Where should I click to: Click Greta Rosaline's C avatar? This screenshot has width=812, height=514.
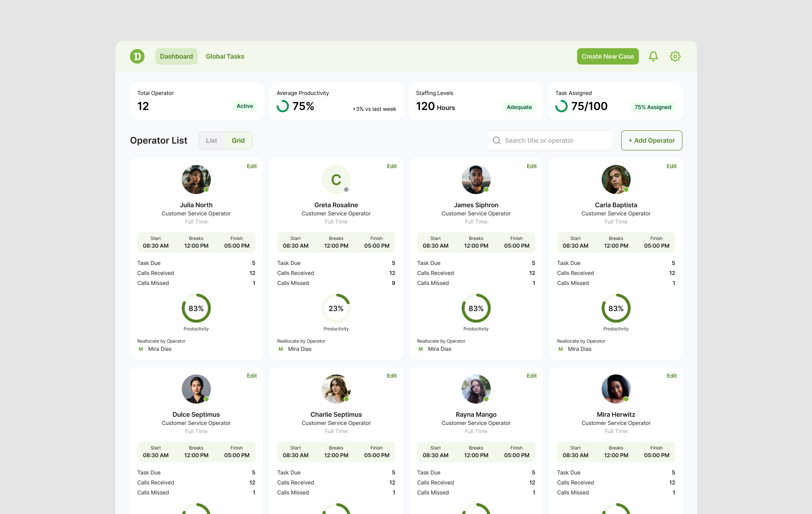pos(336,180)
